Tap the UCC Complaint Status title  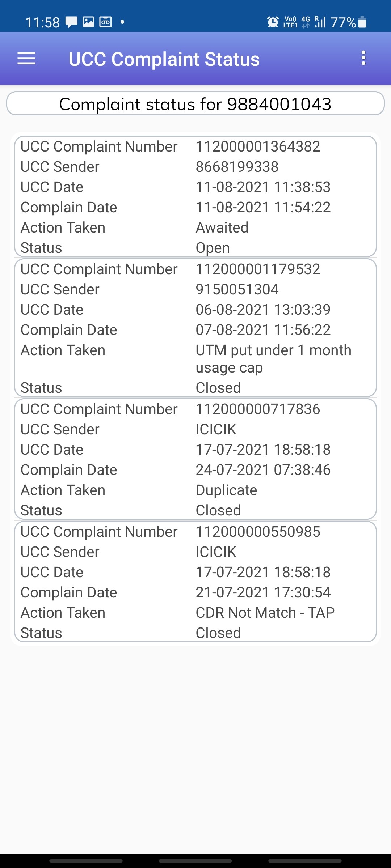[164, 59]
